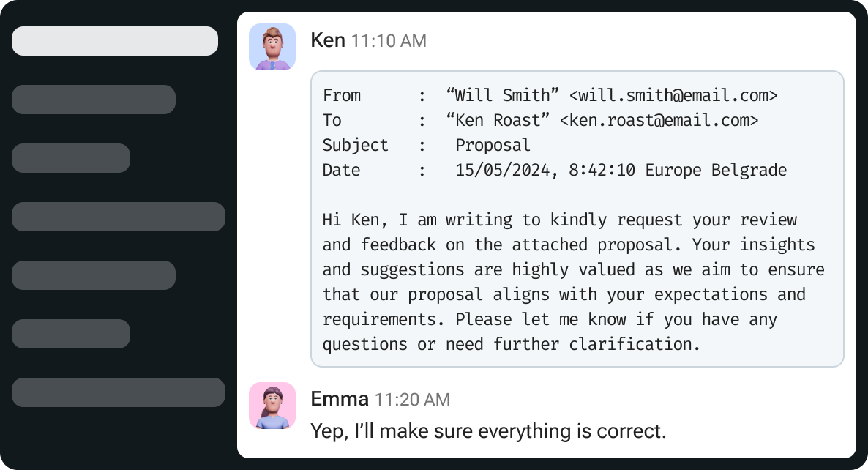
Task: Open the fourth sidebar item from the top
Action: 119,217
